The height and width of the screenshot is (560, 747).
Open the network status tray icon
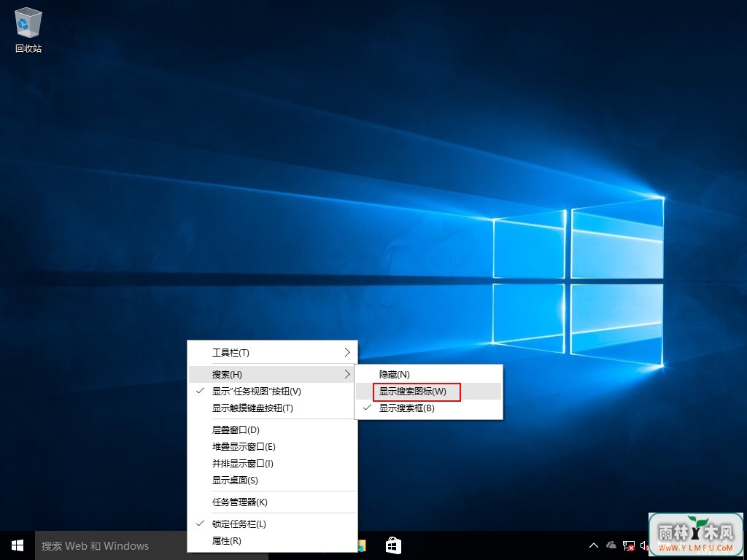628,545
